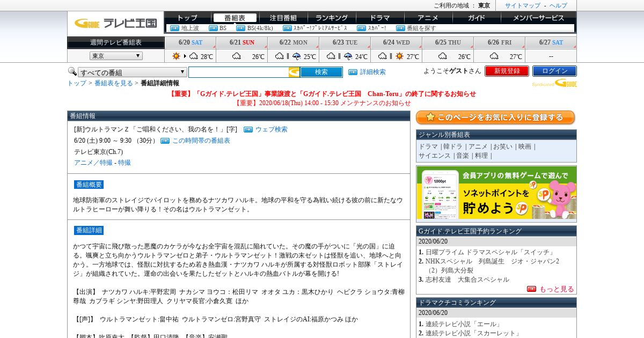
Task: Click the G-Guide テレビ王国 logo
Action: coord(115,23)
